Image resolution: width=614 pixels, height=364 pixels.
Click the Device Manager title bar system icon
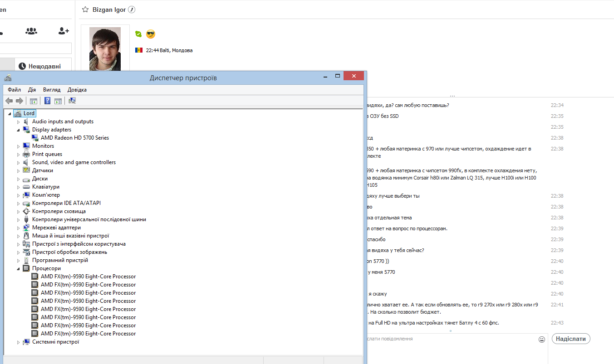click(8, 78)
